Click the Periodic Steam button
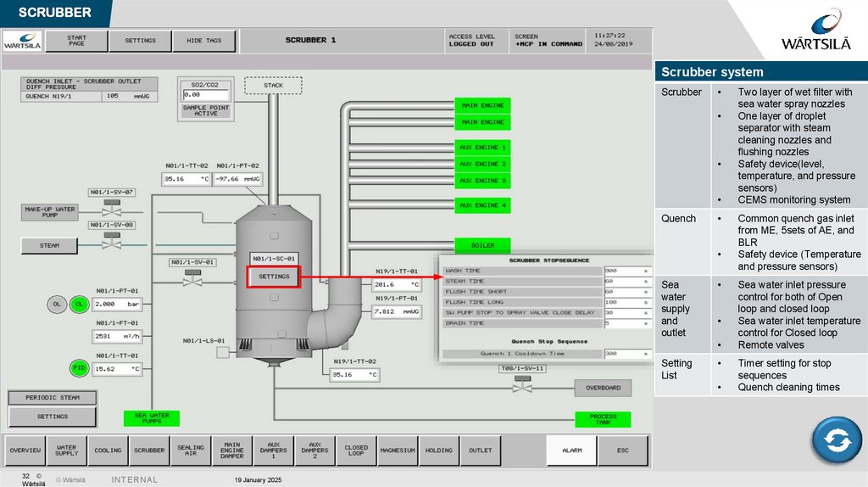Viewport: 868px width, 487px height. pyautogui.click(x=53, y=397)
